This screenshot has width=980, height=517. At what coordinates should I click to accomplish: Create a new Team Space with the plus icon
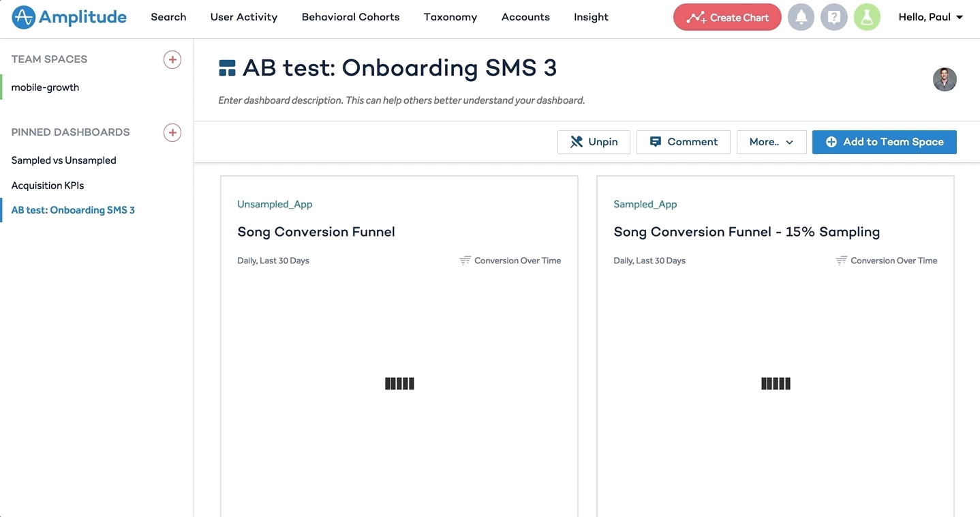click(172, 59)
